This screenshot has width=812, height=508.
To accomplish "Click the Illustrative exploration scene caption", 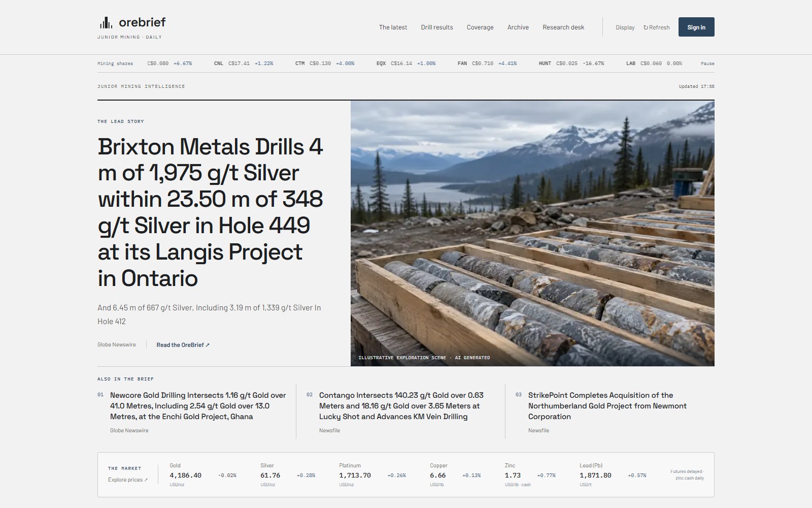I will point(424,358).
